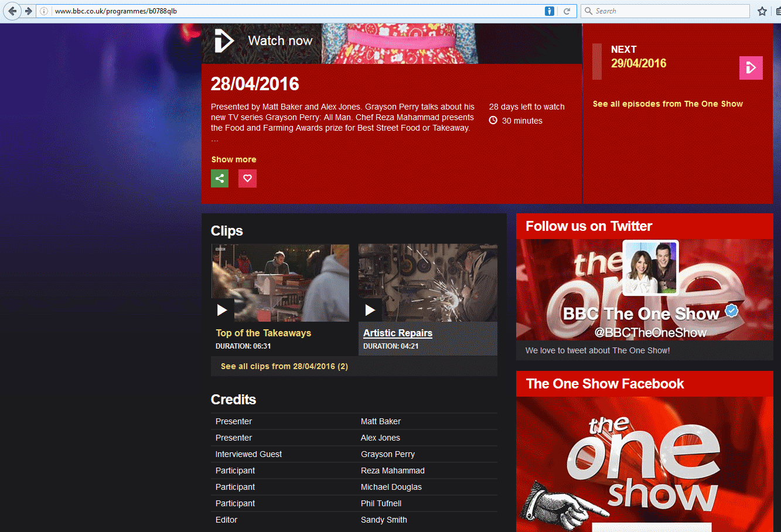Click the Credits section heading
The width and height of the screenshot is (781, 532).
[233, 400]
